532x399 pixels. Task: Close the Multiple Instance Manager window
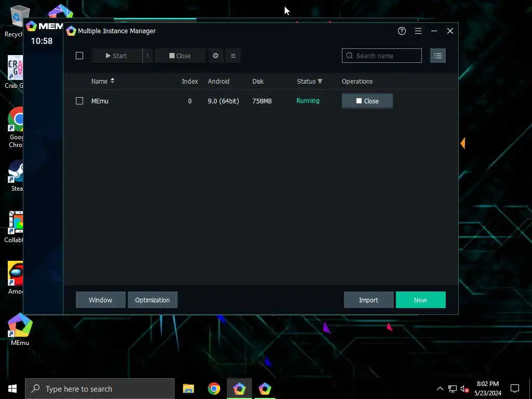450,31
